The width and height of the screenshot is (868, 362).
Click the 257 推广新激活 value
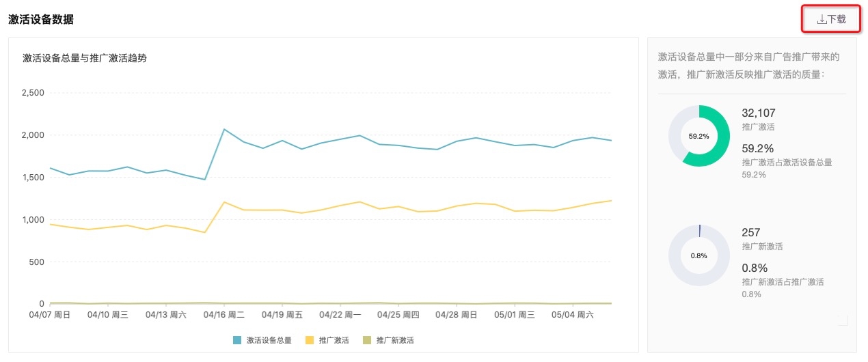751,233
